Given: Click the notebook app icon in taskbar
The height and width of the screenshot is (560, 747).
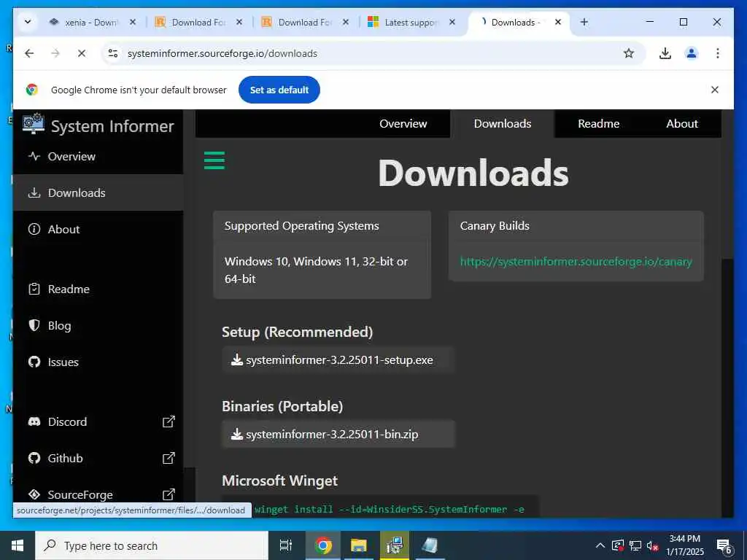Looking at the screenshot, I should 430,545.
